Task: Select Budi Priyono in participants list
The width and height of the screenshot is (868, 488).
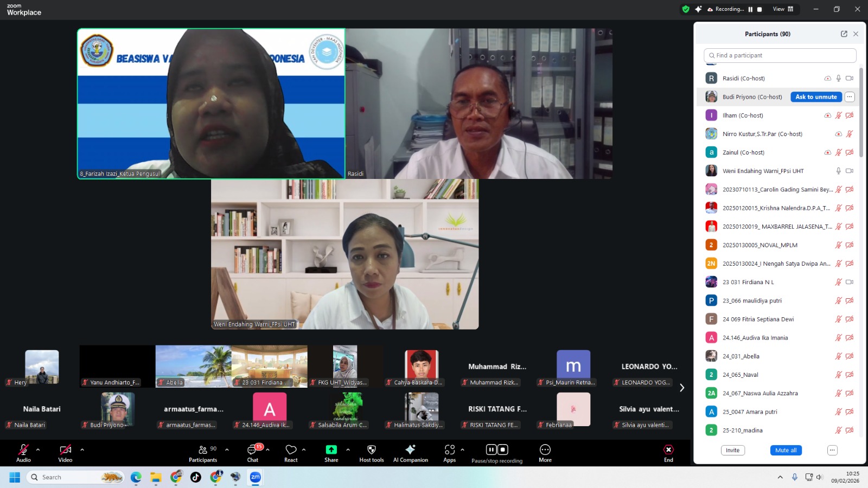Action: (752, 97)
